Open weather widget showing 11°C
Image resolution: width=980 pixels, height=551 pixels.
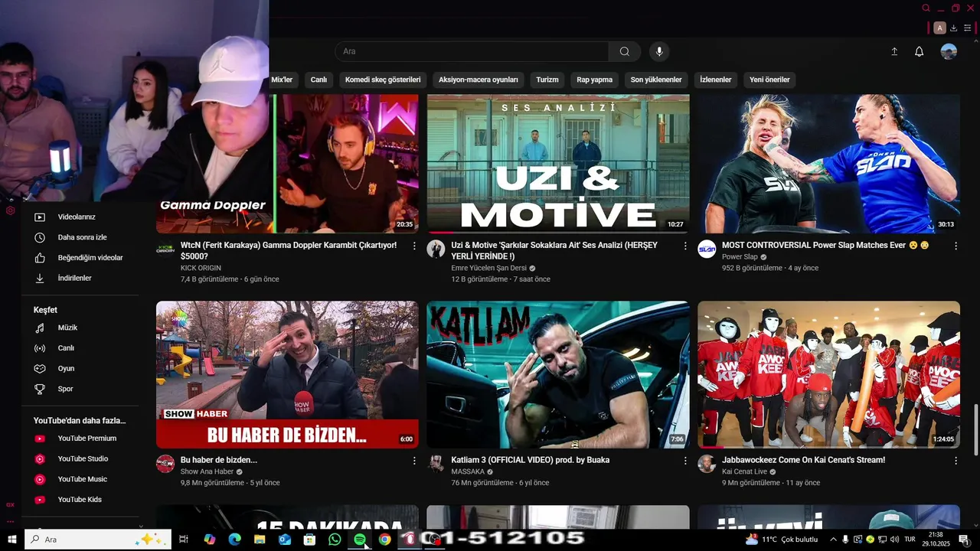[782, 540]
